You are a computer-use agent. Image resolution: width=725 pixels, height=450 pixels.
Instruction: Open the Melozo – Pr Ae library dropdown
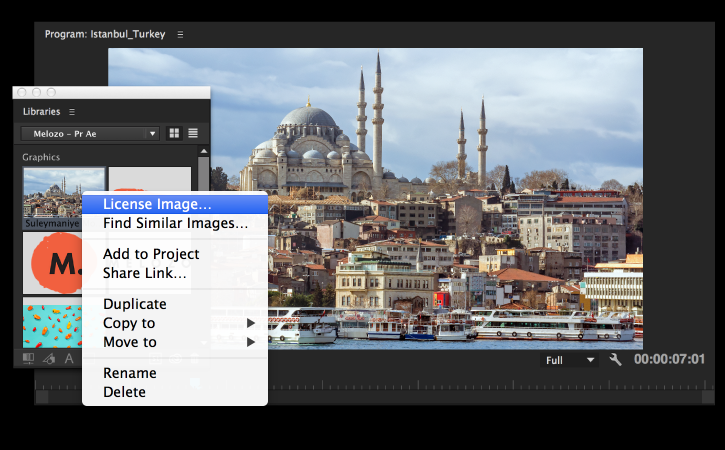90,134
